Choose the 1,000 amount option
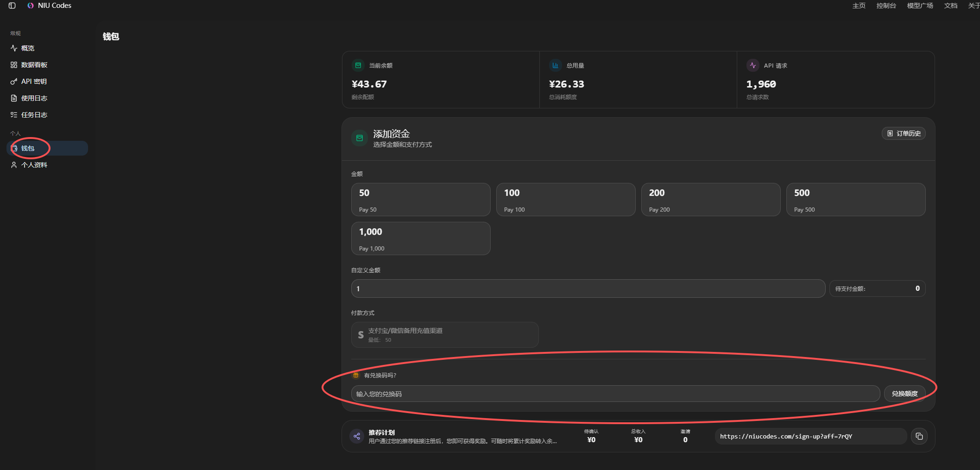The width and height of the screenshot is (980, 470). click(x=421, y=238)
